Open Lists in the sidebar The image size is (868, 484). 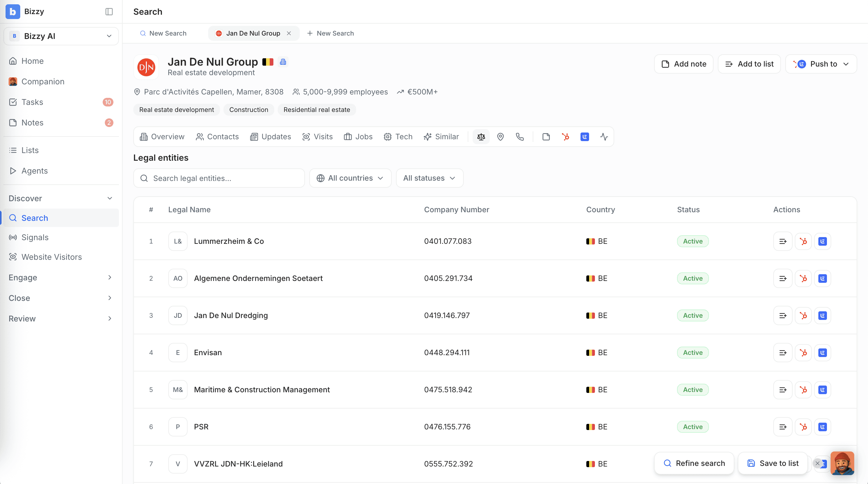(x=61, y=150)
